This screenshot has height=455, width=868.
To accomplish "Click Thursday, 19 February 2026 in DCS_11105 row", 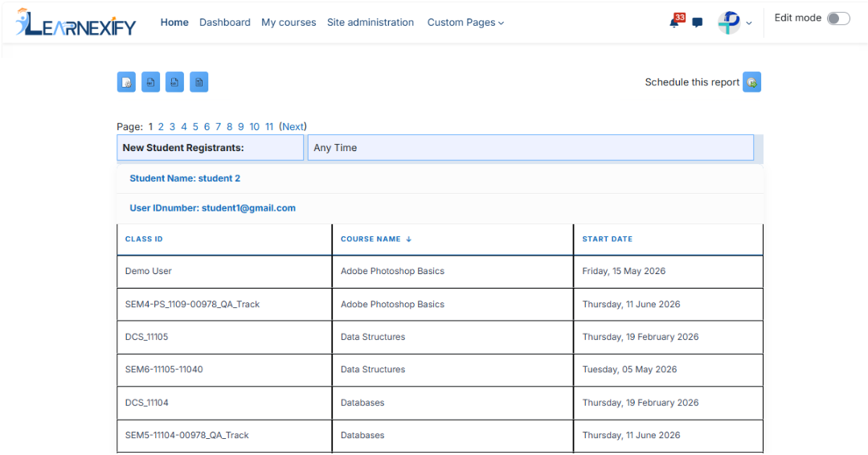I will pos(641,337).
